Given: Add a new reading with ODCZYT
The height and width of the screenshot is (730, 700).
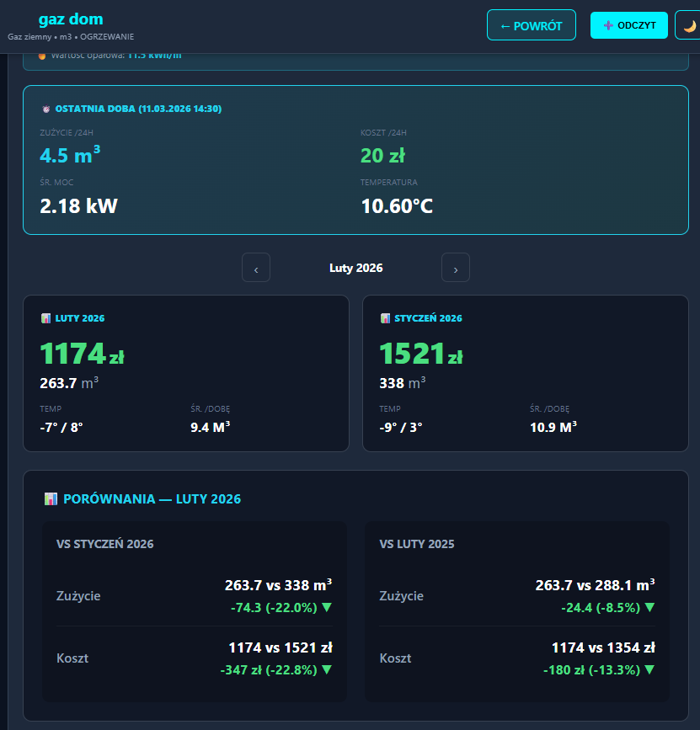Looking at the screenshot, I should tap(628, 25).
